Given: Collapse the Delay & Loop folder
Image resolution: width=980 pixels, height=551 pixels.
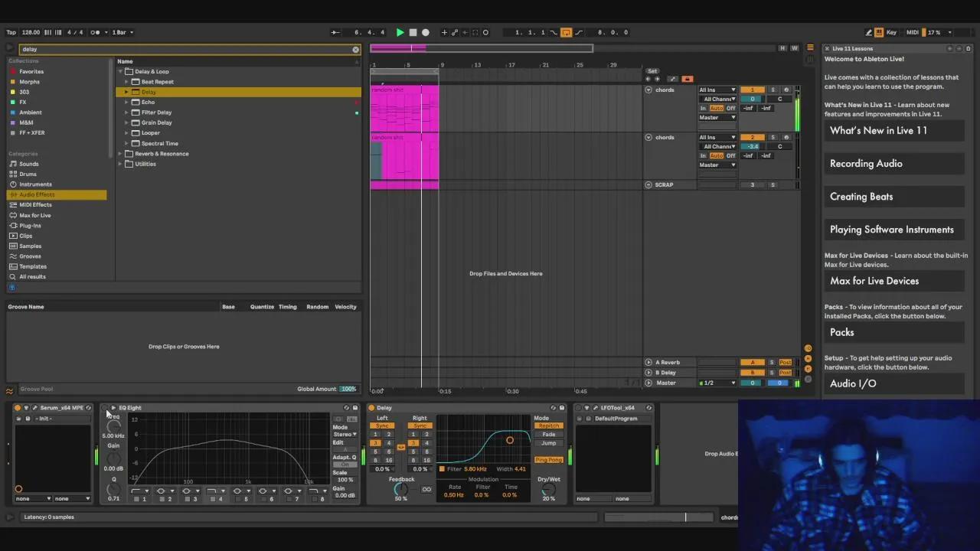Looking at the screenshot, I should pyautogui.click(x=120, y=72).
